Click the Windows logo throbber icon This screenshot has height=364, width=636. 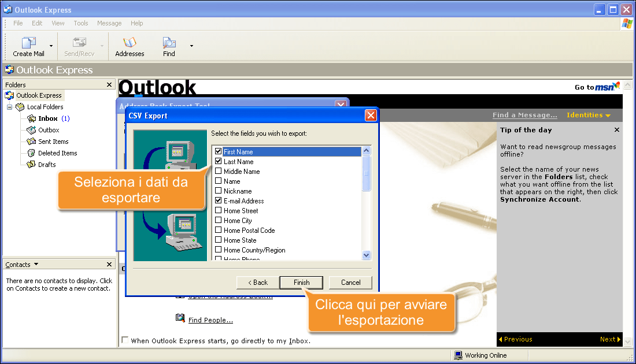627,24
